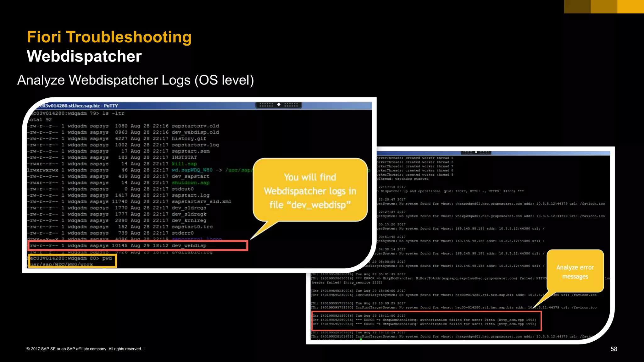
Task: Click the sapstart0.trc file entry
Action: (x=192, y=227)
